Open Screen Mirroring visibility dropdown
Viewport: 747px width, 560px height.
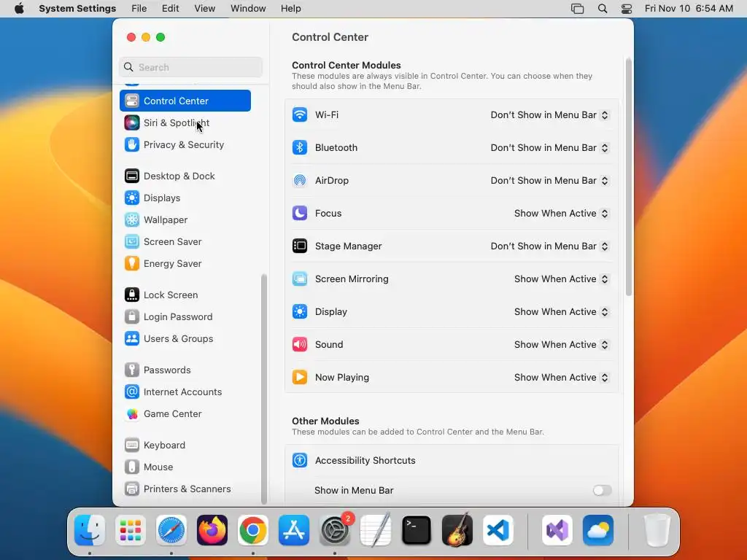[561, 279]
